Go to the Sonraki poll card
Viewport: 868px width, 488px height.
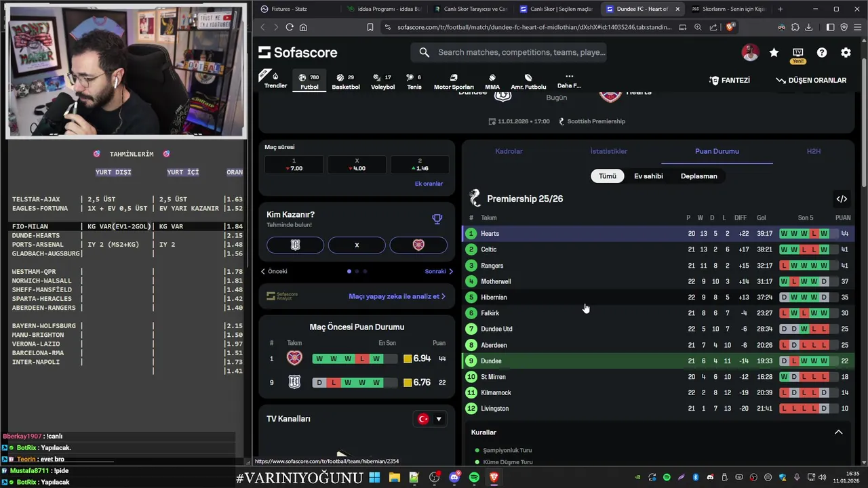click(439, 271)
